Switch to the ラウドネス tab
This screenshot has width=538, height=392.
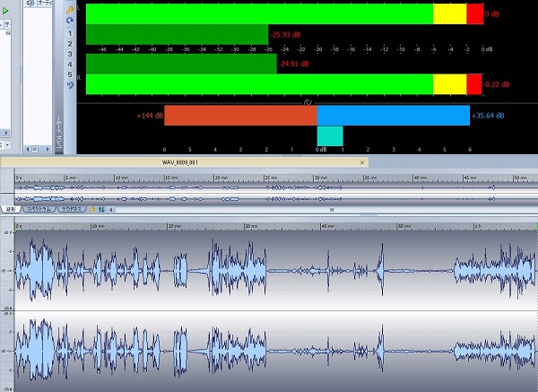click(72, 209)
